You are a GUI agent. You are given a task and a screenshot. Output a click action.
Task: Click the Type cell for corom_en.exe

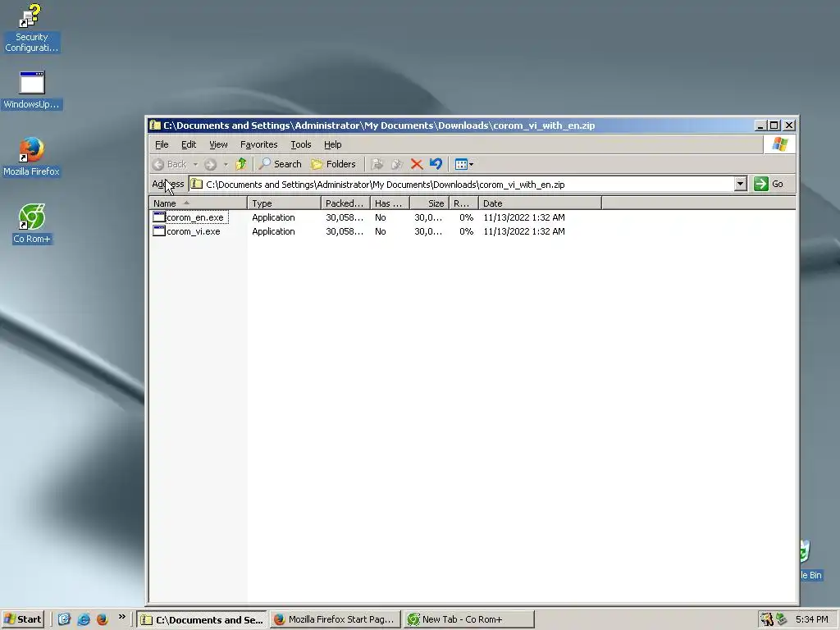[x=273, y=217]
